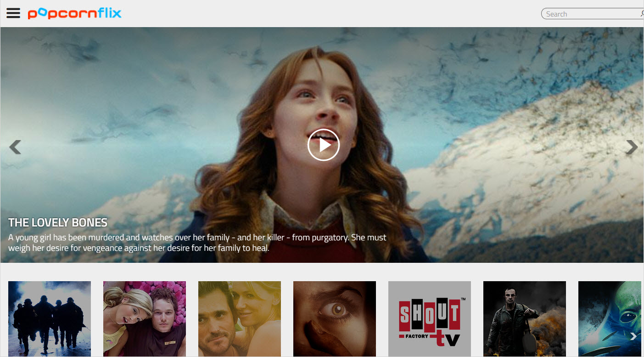This screenshot has width=644, height=357.
Task: Click The Lovely Bones description text
Action: tap(197, 243)
